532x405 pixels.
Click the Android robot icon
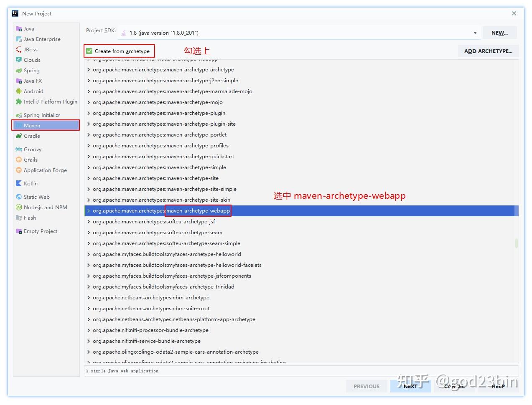(x=19, y=91)
